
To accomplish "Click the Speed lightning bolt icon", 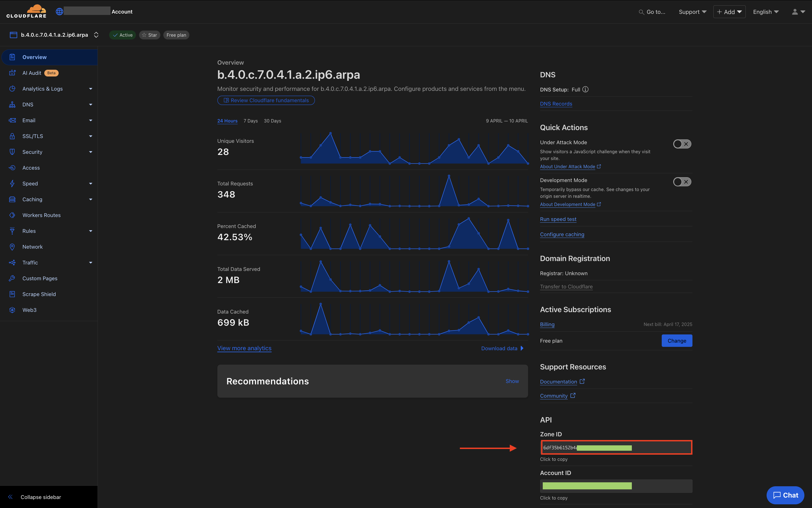I will pyautogui.click(x=12, y=183).
